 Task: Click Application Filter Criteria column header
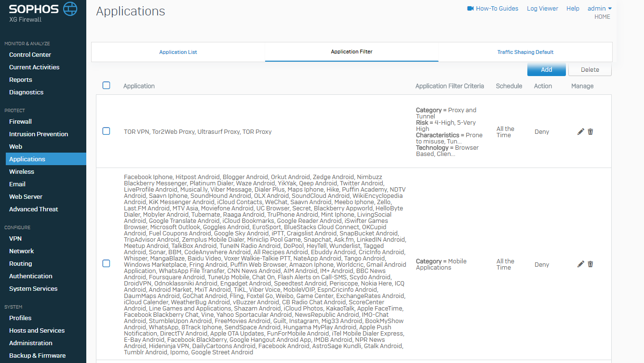point(450,86)
